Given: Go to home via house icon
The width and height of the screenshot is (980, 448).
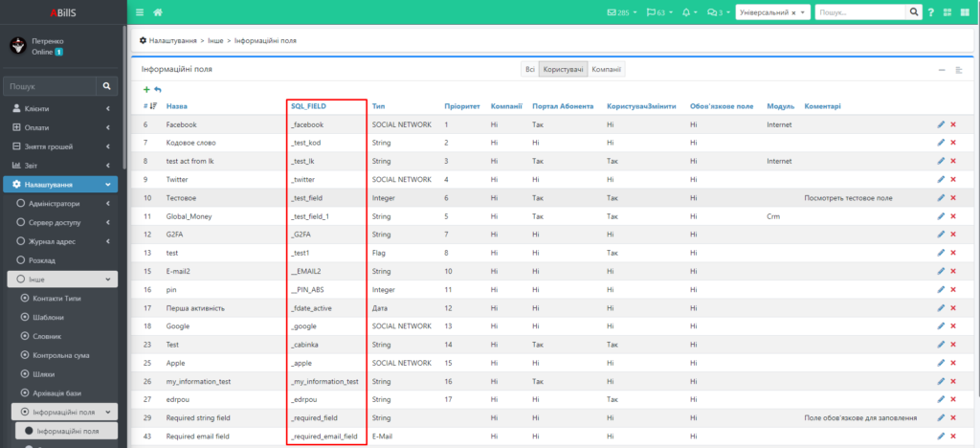Looking at the screenshot, I should click(158, 12).
